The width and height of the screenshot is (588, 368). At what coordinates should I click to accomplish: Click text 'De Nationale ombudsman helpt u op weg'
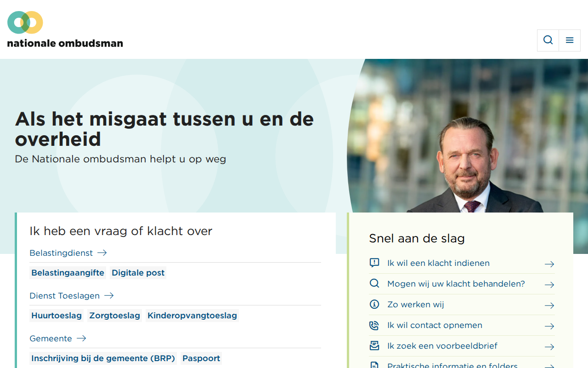120,159
